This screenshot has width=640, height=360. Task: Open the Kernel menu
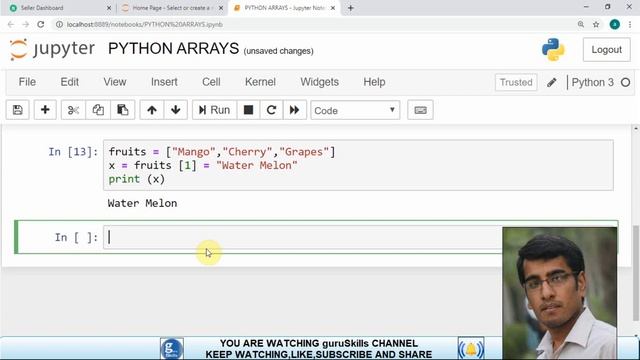[260, 82]
